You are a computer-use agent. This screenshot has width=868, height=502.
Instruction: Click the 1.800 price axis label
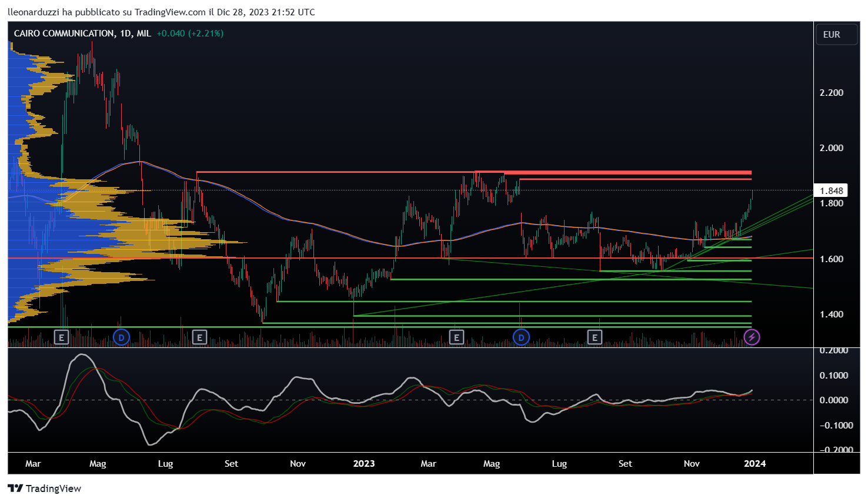pyautogui.click(x=831, y=204)
